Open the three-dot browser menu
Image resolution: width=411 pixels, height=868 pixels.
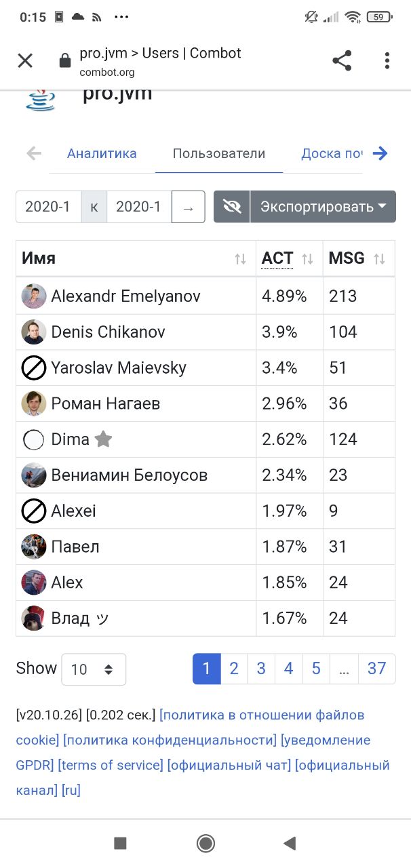387,61
